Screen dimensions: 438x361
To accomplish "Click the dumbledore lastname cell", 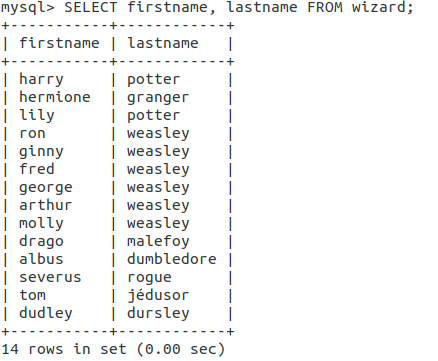I will point(172,259).
